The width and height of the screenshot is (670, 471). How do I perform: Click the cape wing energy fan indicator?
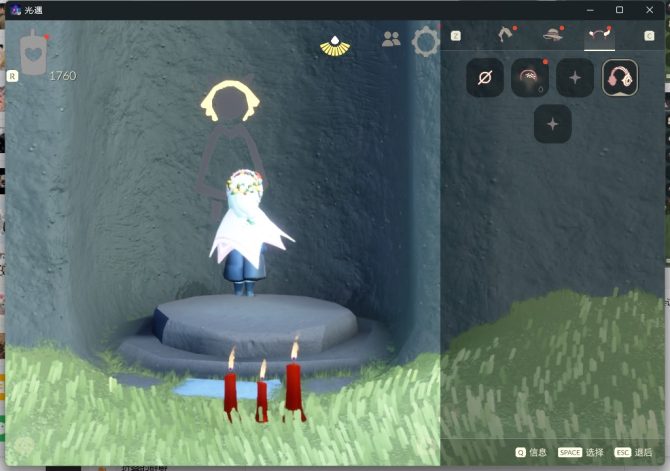[x=335, y=46]
